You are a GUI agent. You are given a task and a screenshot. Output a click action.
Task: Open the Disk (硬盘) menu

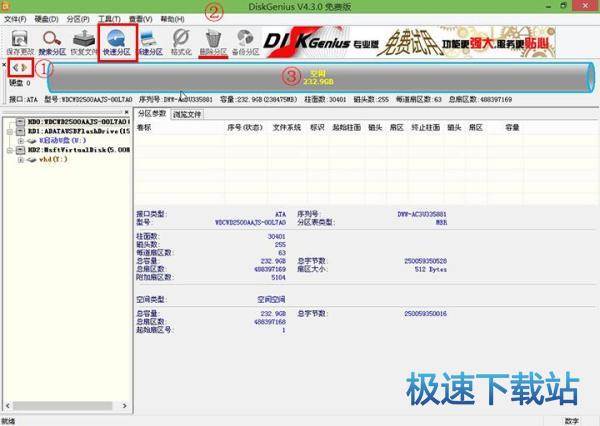pos(46,19)
